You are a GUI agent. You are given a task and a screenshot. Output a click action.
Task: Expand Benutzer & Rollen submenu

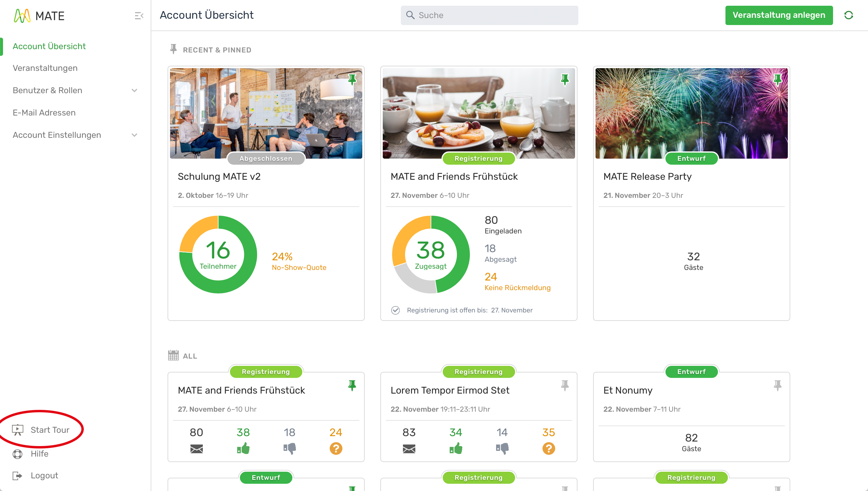pos(134,90)
